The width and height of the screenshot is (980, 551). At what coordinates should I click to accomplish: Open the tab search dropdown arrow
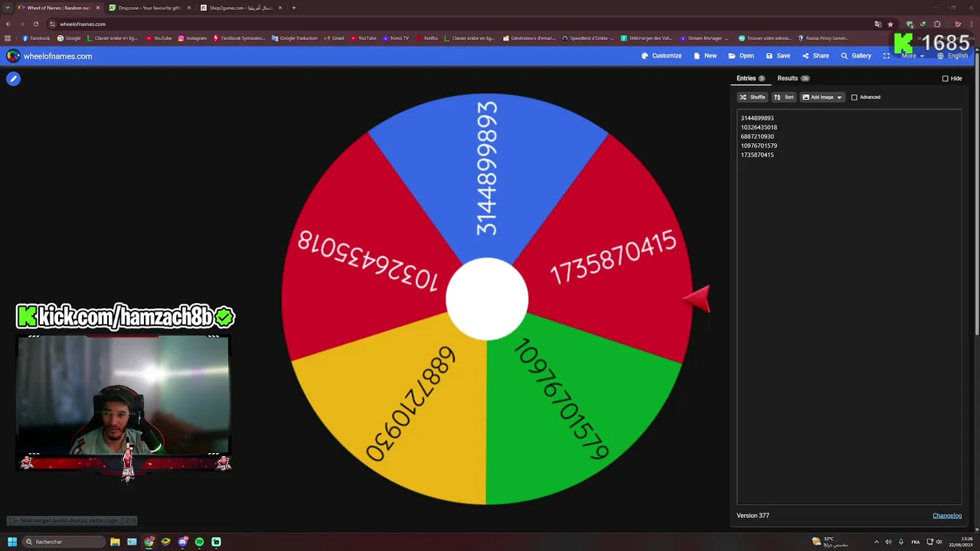(8, 8)
